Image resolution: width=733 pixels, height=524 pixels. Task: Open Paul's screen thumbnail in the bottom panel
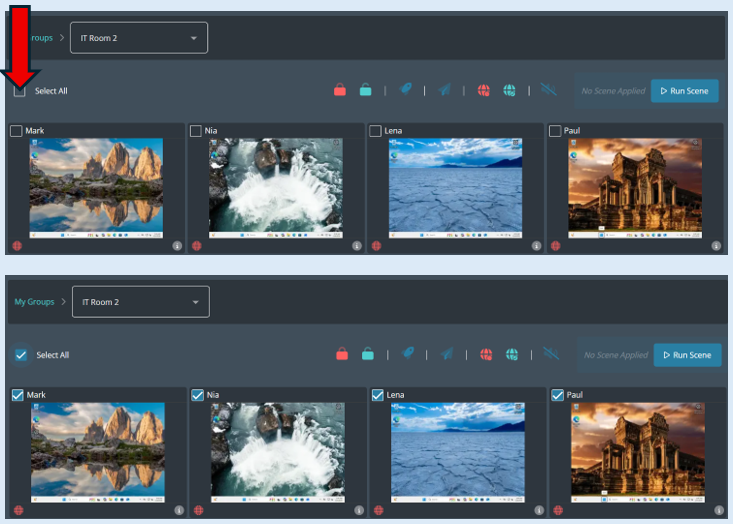(x=637, y=451)
